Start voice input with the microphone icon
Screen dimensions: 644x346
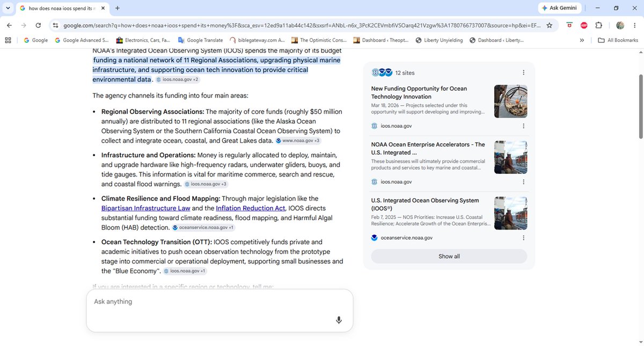point(339,320)
